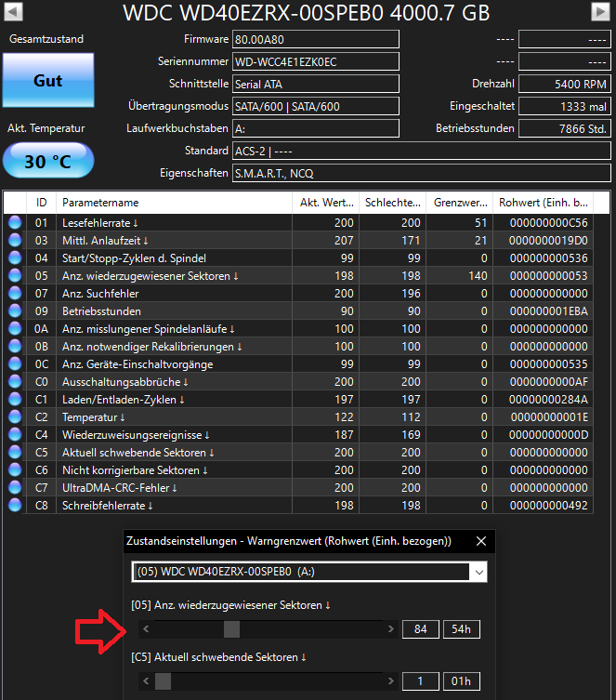616x700 pixels.
Task: Increase schwebende Sektoren threshold with right arrow
Action: click(x=391, y=681)
